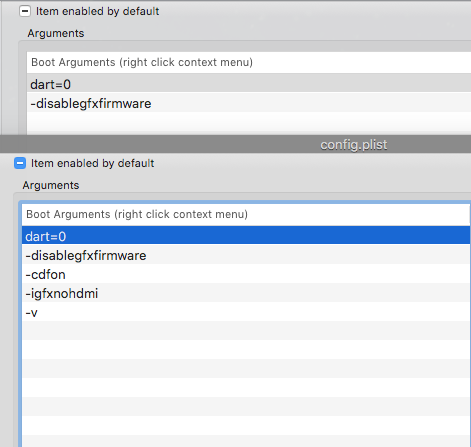The width and height of the screenshot is (471, 447).
Task: Select highlighted 'dart=0' row in config.plist window
Action: (x=246, y=235)
